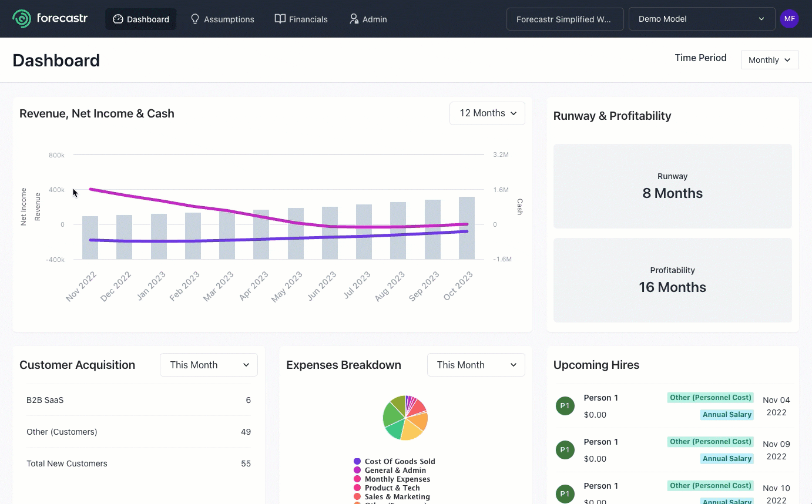Click Other (Personnel Cost) tag, Nov 09 hire
The width and height of the screenshot is (812, 504).
click(x=710, y=442)
